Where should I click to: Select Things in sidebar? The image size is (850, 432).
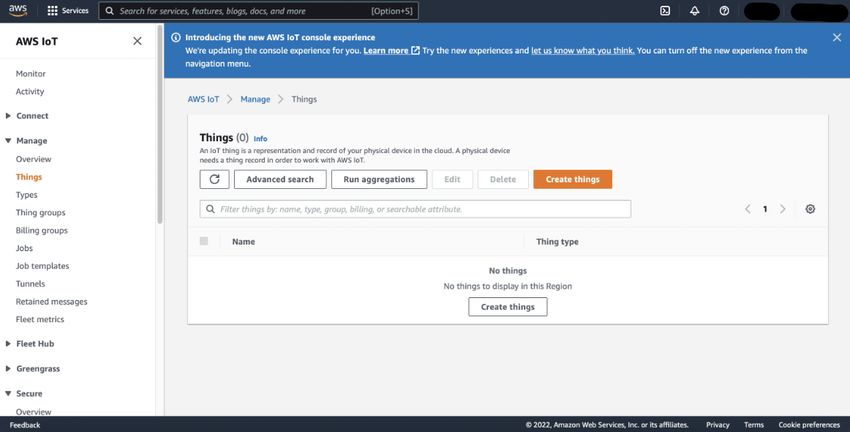click(x=29, y=177)
